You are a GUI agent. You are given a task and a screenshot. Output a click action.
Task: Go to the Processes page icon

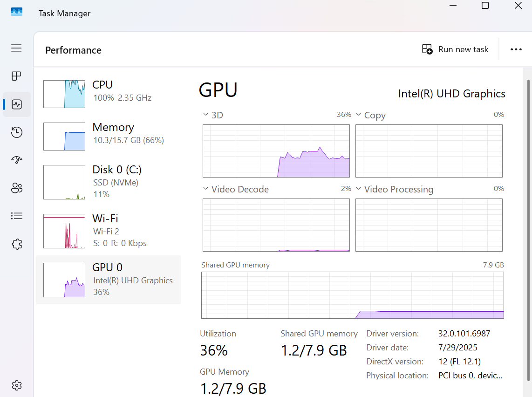[17, 76]
